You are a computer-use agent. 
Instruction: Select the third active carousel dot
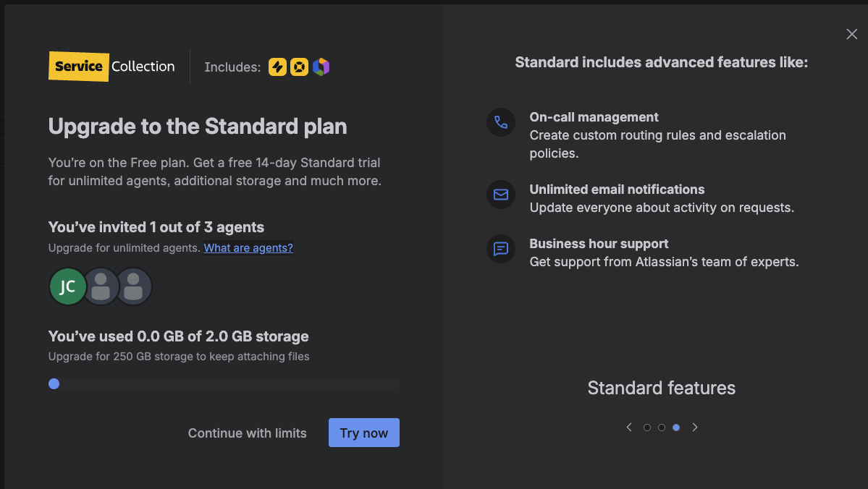[x=676, y=428]
